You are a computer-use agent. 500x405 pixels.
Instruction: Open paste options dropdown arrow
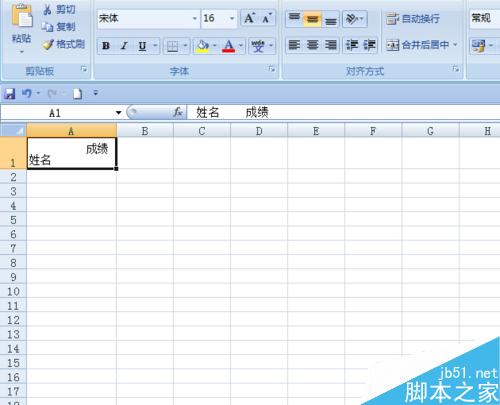22,53
